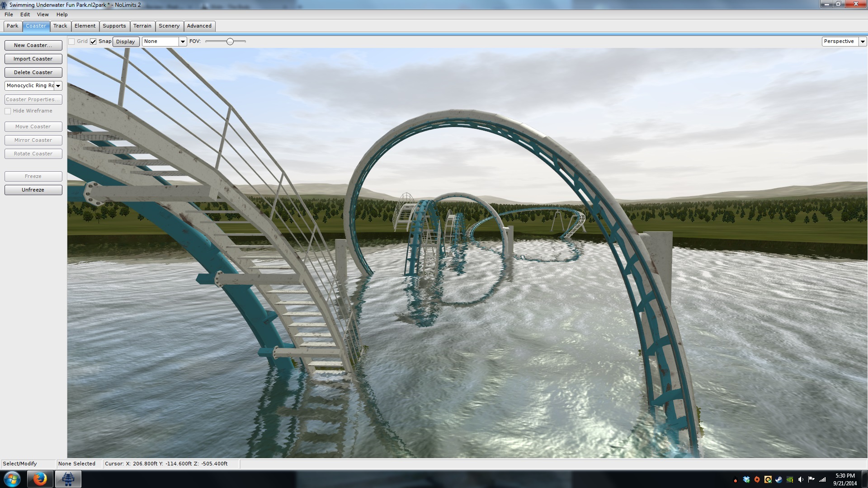Open Firefox from the taskbar
The image size is (868, 488).
pyautogui.click(x=40, y=479)
